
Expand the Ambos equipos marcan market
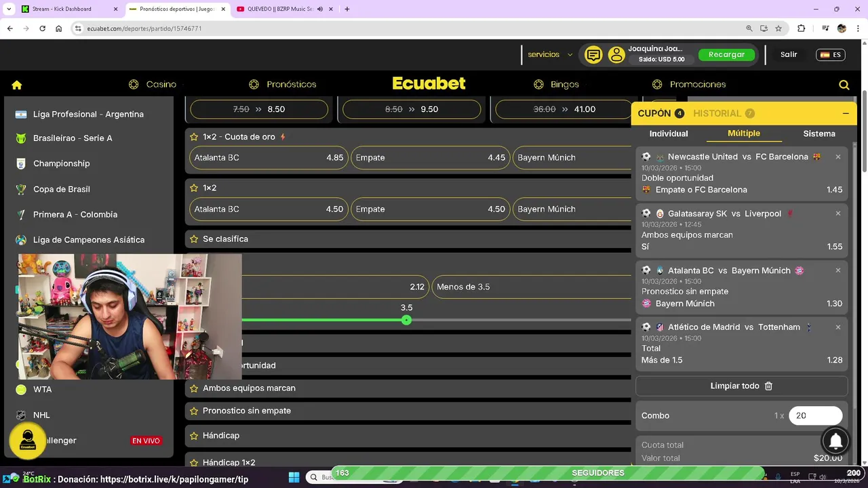pyautogui.click(x=408, y=388)
